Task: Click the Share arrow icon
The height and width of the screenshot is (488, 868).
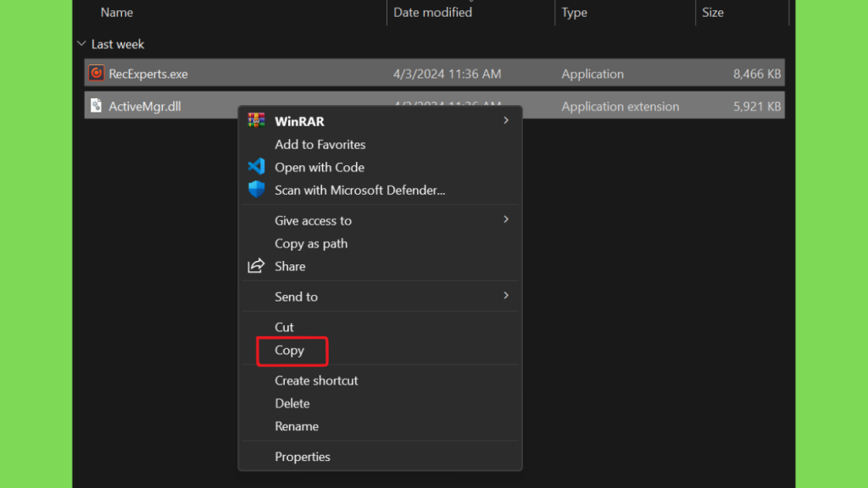Action: click(x=256, y=265)
